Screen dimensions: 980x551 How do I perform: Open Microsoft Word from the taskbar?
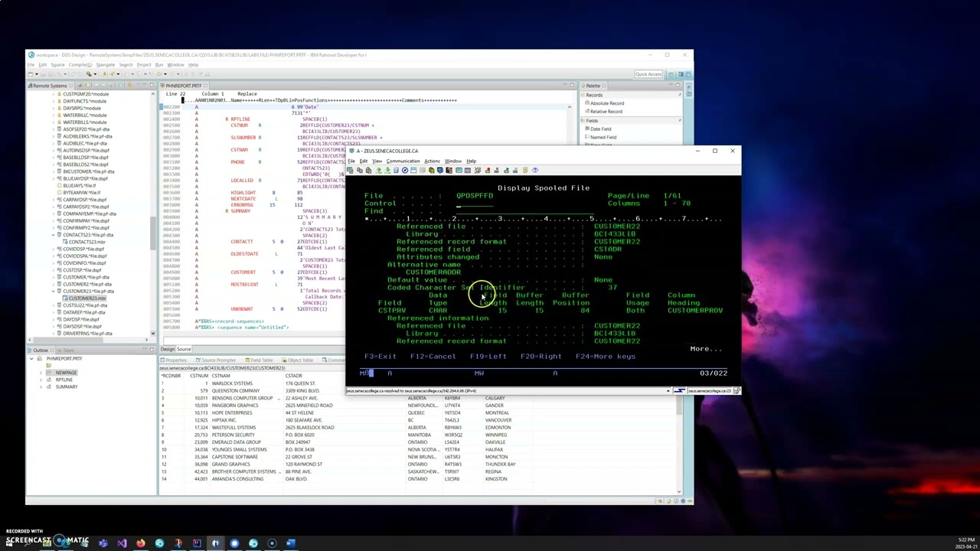pos(291,543)
